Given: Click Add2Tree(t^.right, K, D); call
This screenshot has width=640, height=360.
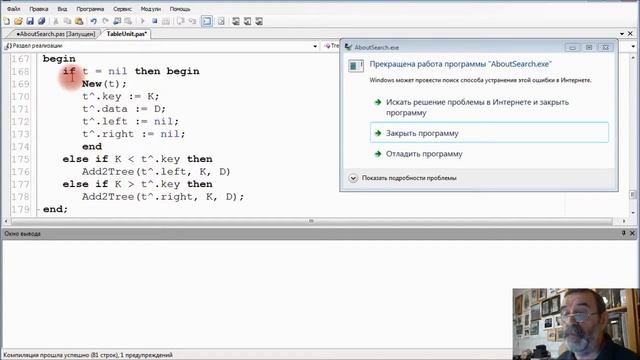Looking at the screenshot, I should point(163,197).
